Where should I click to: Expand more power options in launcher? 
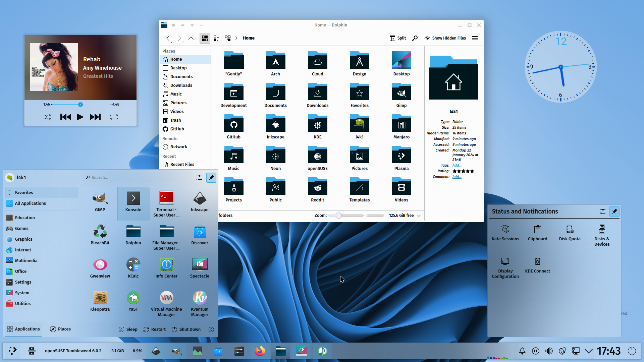(x=211, y=329)
